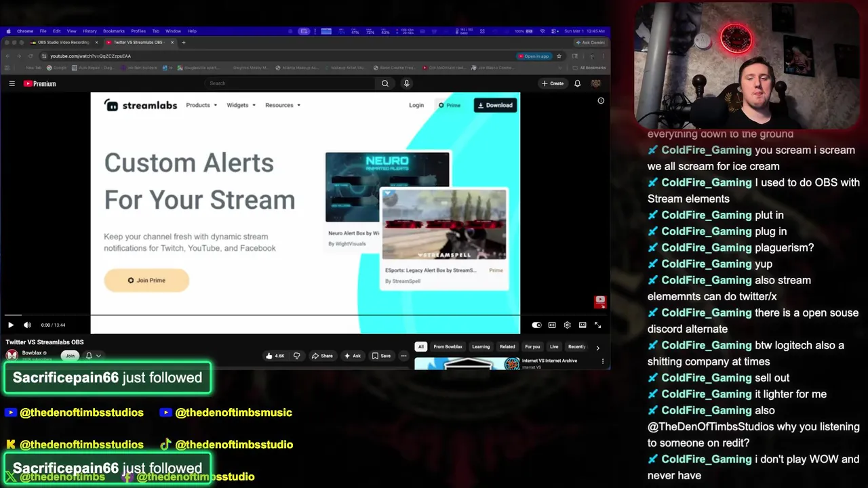This screenshot has height=488, width=868.
Task: Open the Chrome History menu
Action: [x=90, y=31]
